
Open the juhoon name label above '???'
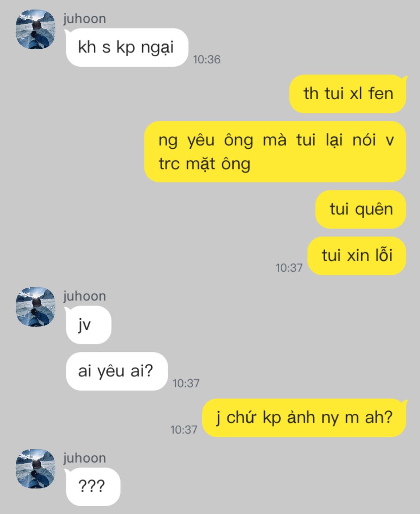[x=85, y=458]
